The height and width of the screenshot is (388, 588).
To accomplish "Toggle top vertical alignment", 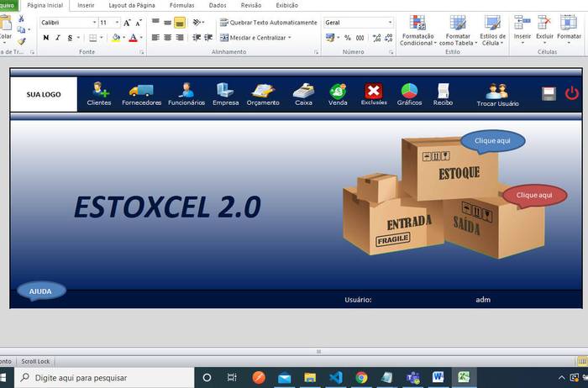I will click(155, 23).
